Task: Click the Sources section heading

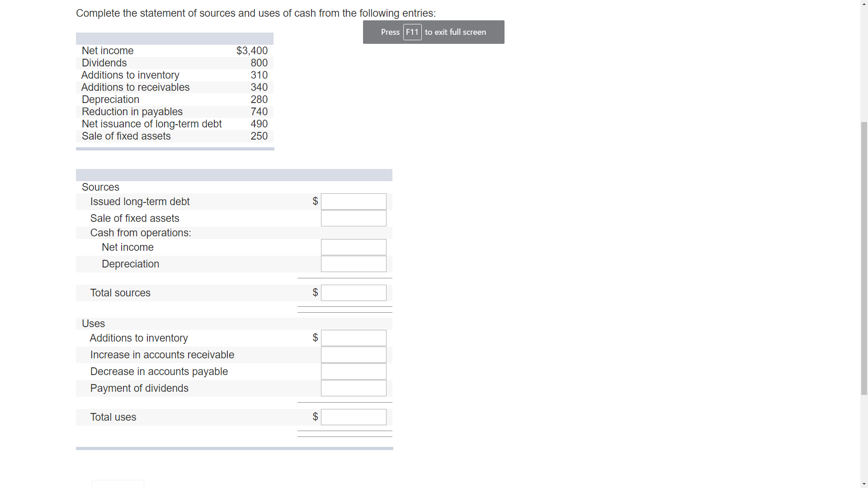Action: point(100,187)
